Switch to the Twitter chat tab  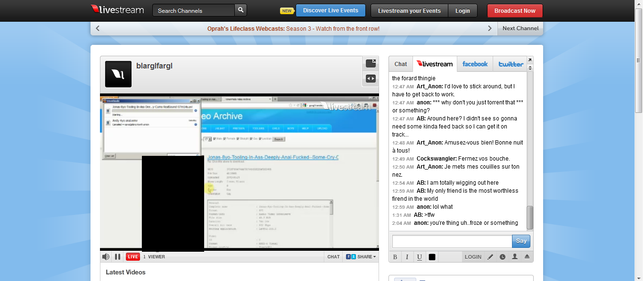click(x=511, y=64)
